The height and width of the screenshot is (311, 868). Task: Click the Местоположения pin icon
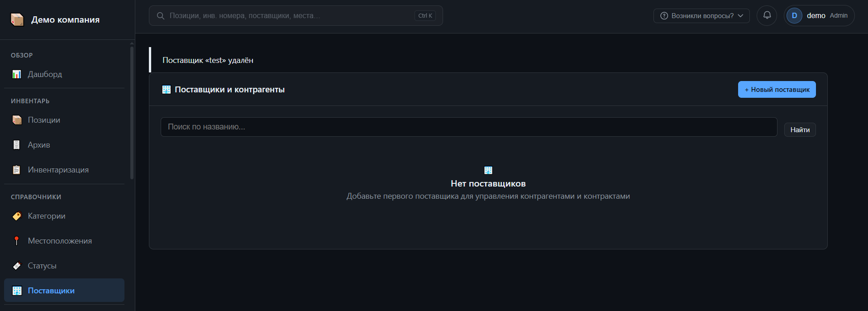coord(17,241)
